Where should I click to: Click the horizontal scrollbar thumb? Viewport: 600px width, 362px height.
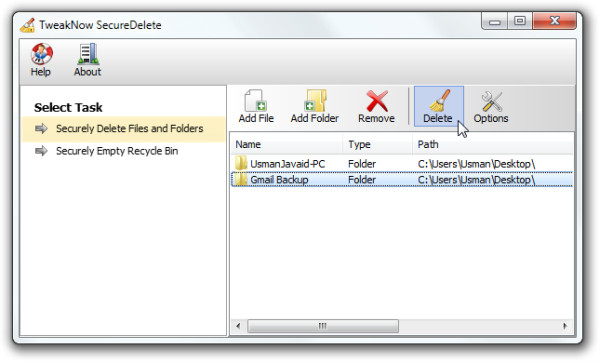coord(323,326)
